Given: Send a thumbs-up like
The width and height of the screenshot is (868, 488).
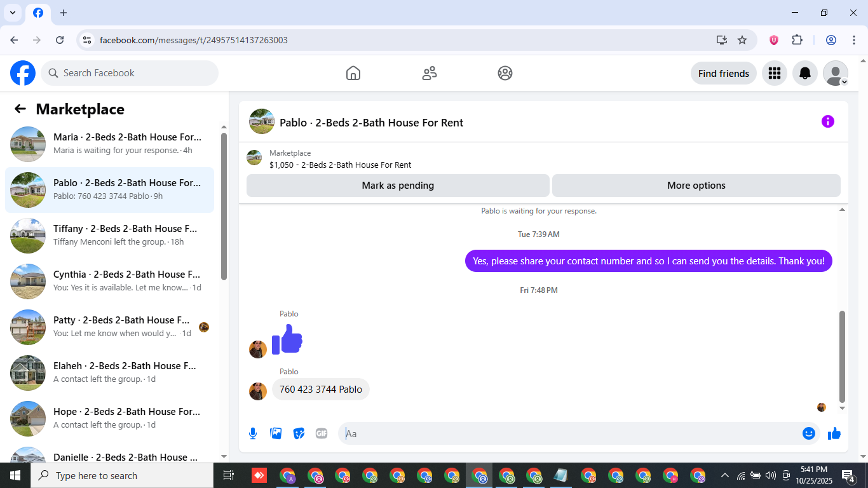Looking at the screenshot, I should pos(834,433).
